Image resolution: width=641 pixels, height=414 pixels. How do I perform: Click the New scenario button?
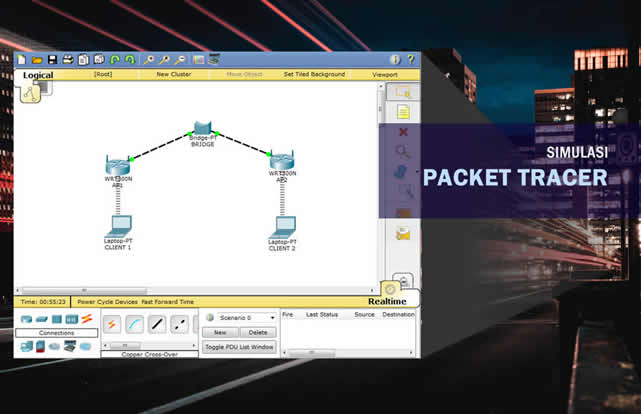220,332
